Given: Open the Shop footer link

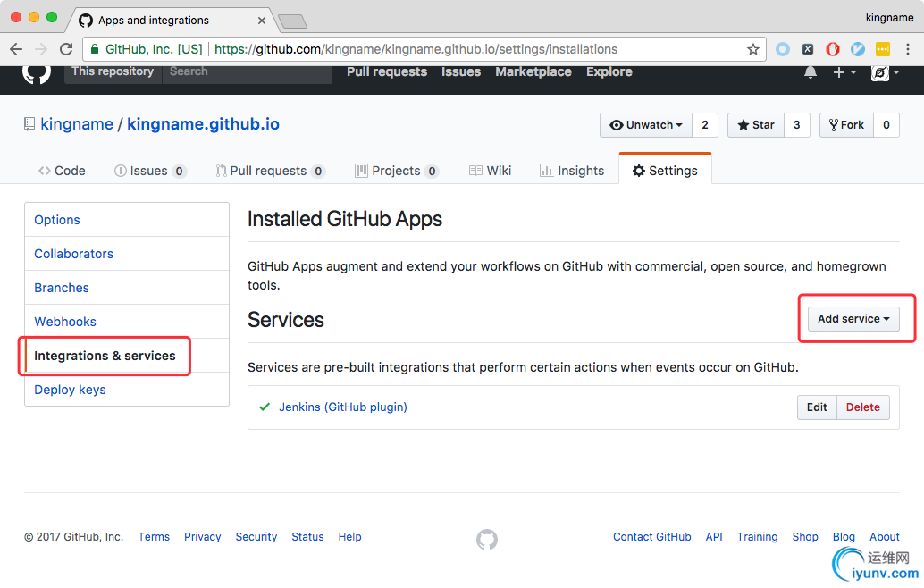Looking at the screenshot, I should [x=805, y=537].
